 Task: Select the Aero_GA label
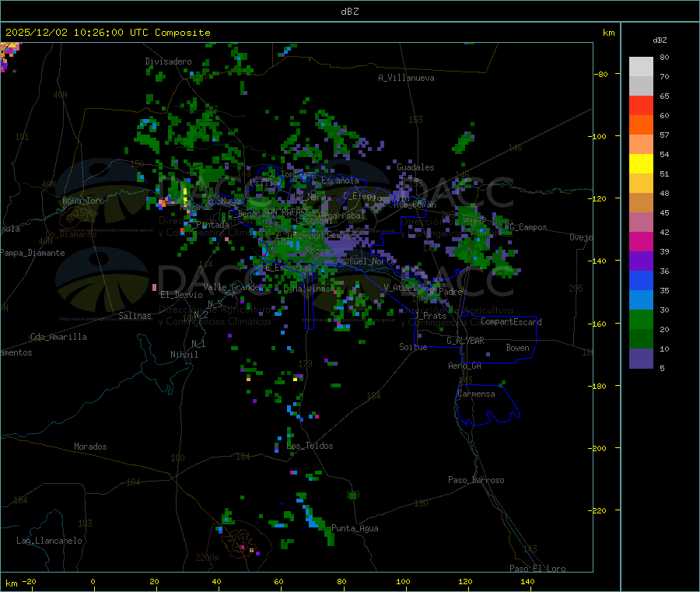465,366
